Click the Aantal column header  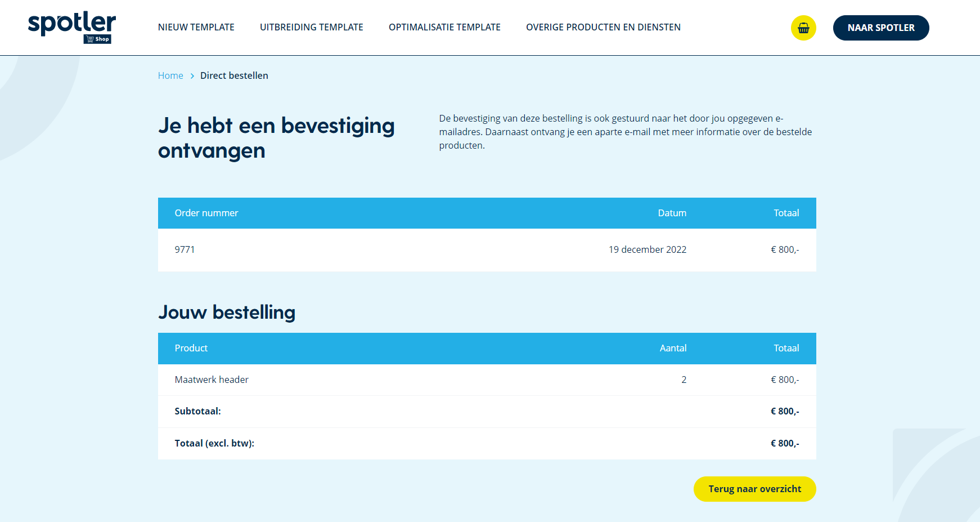click(x=673, y=348)
